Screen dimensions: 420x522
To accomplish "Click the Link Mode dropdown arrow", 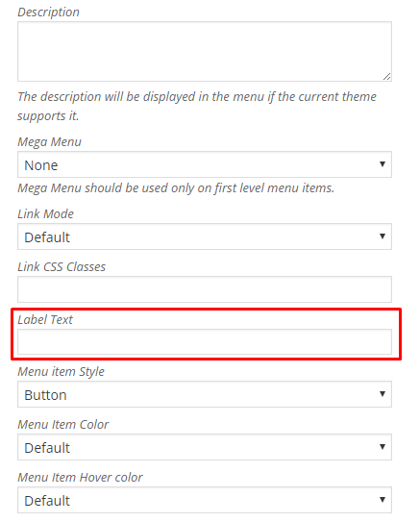I will [383, 236].
